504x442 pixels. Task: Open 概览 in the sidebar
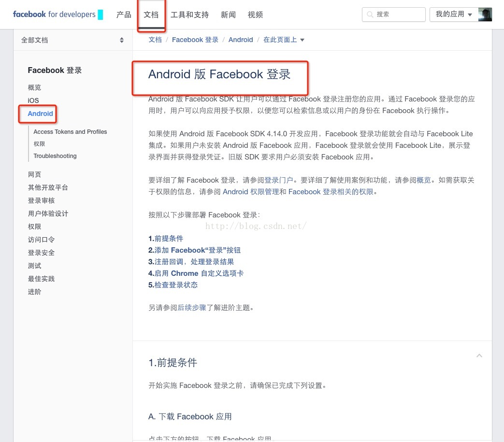34,87
